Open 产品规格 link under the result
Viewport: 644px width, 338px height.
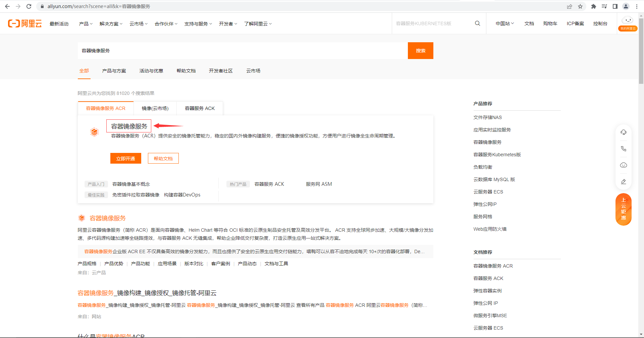pyautogui.click(x=87, y=264)
